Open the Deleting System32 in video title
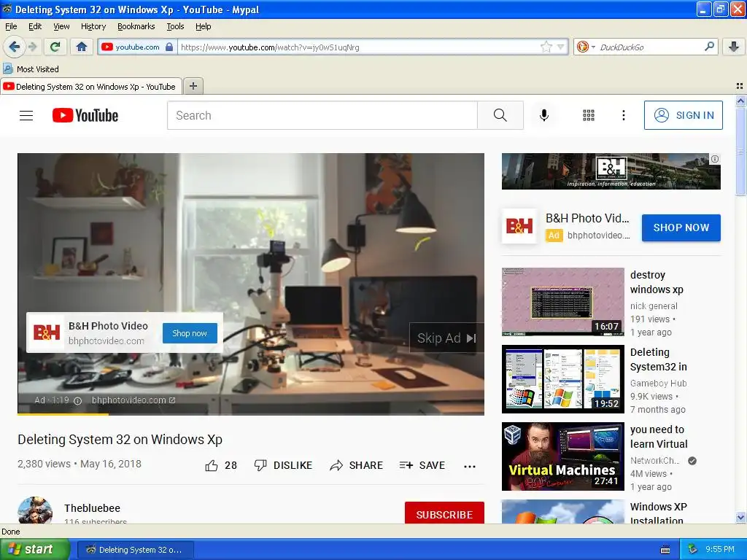 [x=659, y=359]
